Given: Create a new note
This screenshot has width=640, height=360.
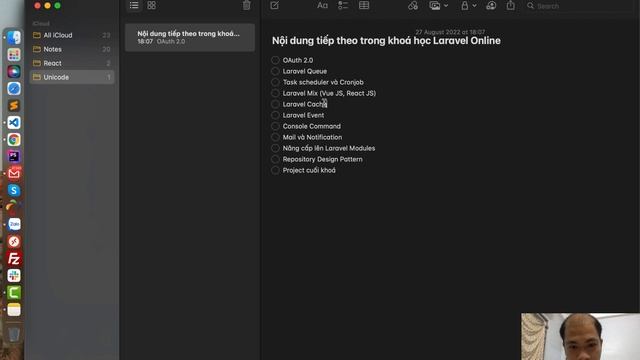Looking at the screenshot, I should 275,5.
